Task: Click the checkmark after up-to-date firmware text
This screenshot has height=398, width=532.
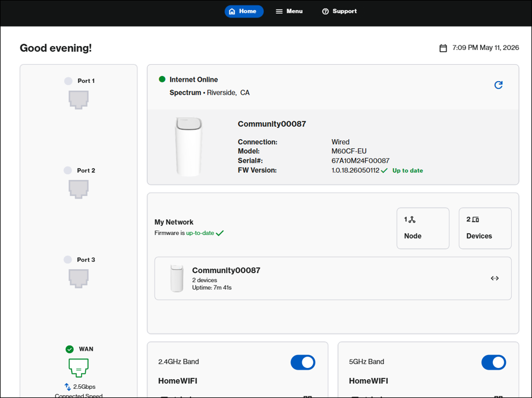Action: [x=220, y=233]
